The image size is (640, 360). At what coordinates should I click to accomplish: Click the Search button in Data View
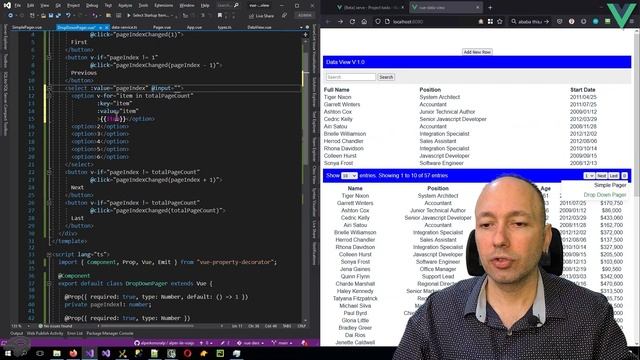click(386, 77)
